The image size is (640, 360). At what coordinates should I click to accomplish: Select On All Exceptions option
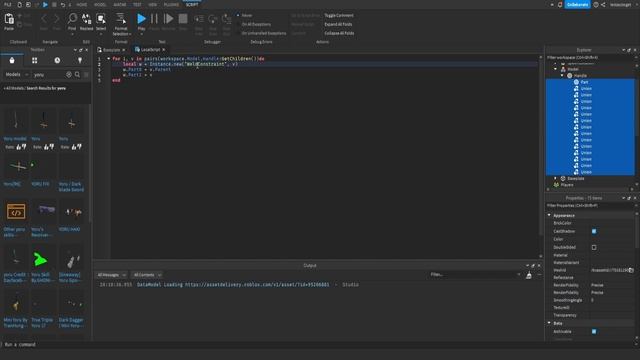pyautogui.click(x=254, y=24)
